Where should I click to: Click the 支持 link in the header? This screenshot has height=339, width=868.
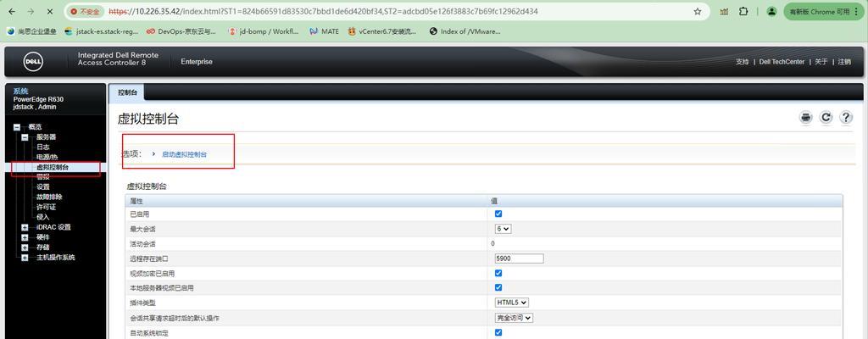click(742, 62)
